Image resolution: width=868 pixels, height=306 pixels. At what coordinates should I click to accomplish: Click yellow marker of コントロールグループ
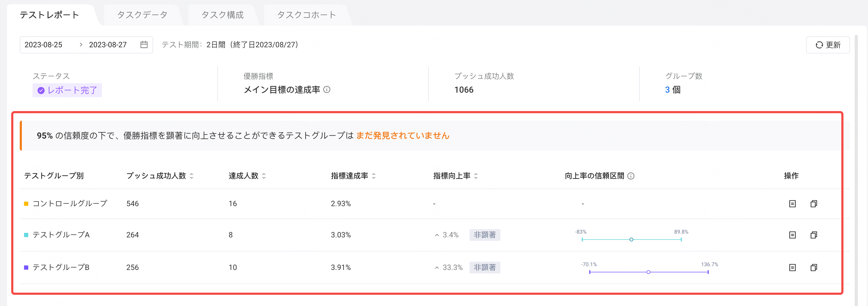26,203
